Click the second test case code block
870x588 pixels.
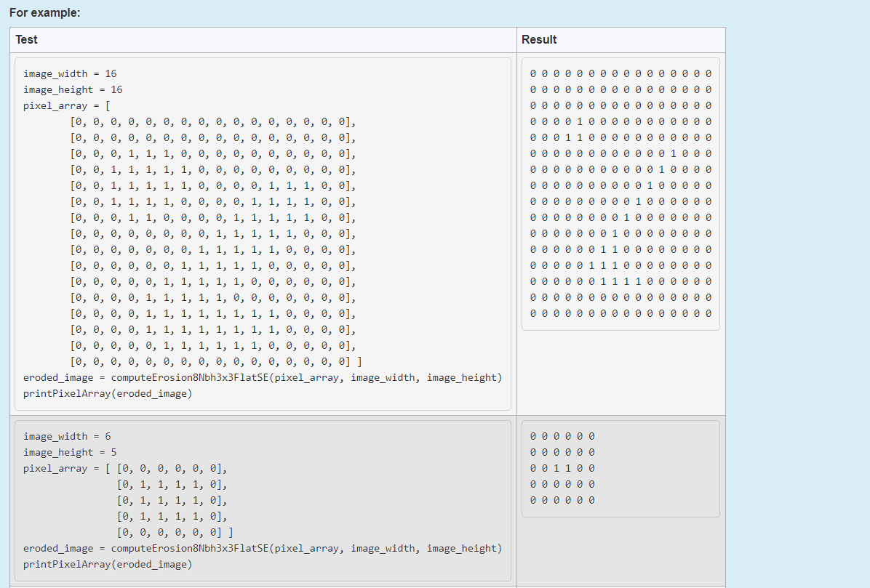pos(262,500)
